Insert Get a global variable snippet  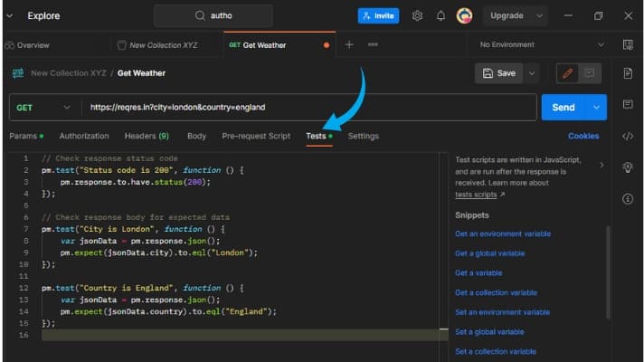[489, 253]
